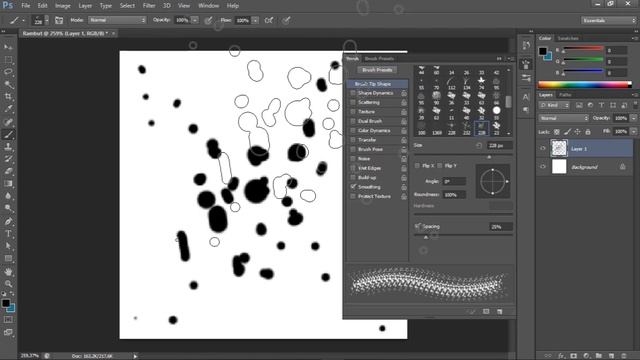Switch to the Swatches tab
Image resolution: width=640 pixels, height=360 pixels.
click(x=568, y=38)
